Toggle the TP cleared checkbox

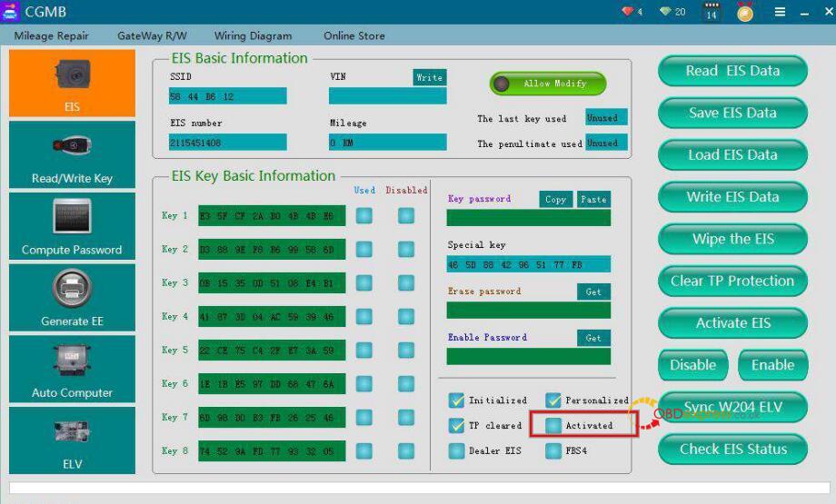pyautogui.click(x=456, y=425)
